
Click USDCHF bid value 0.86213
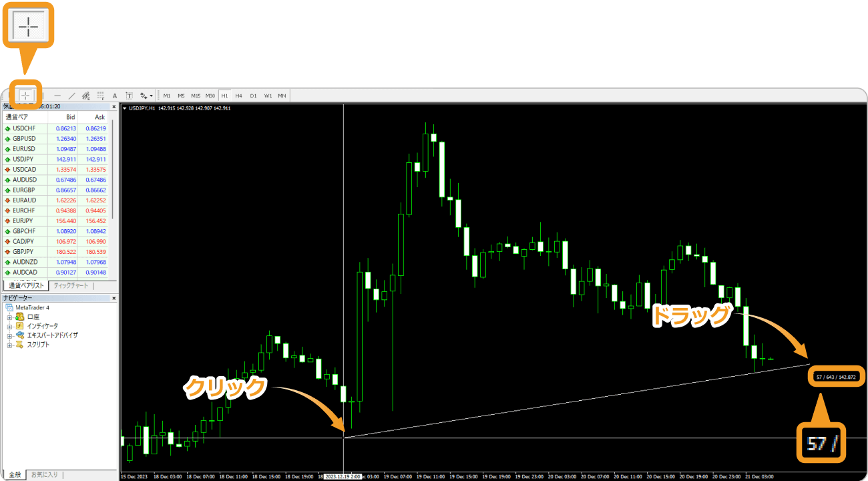pos(66,128)
